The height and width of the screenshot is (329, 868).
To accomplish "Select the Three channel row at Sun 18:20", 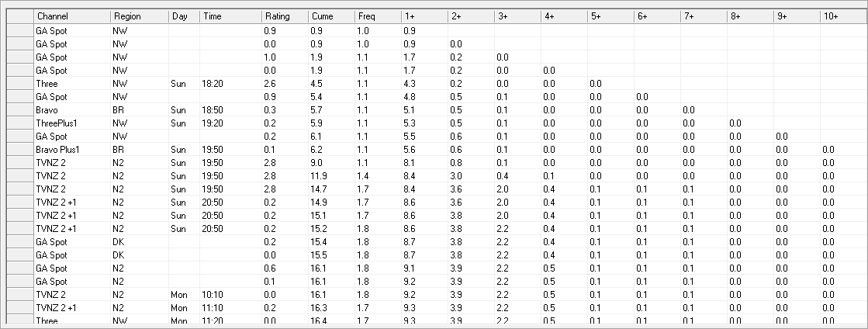I will (436, 84).
